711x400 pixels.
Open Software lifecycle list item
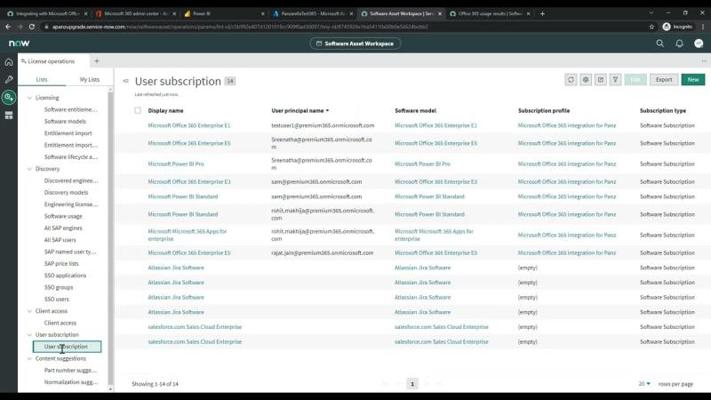(71, 156)
